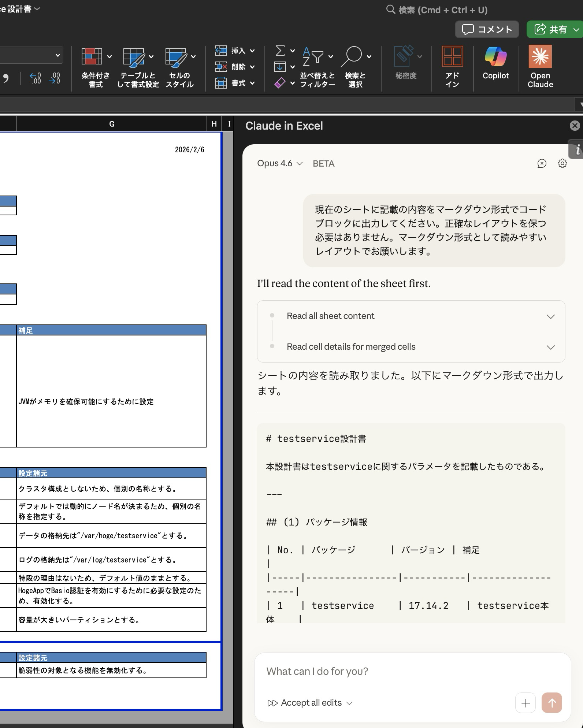The width and height of the screenshot is (583, 728).
Task: Click the plus attachment button in chat
Action: tap(526, 703)
